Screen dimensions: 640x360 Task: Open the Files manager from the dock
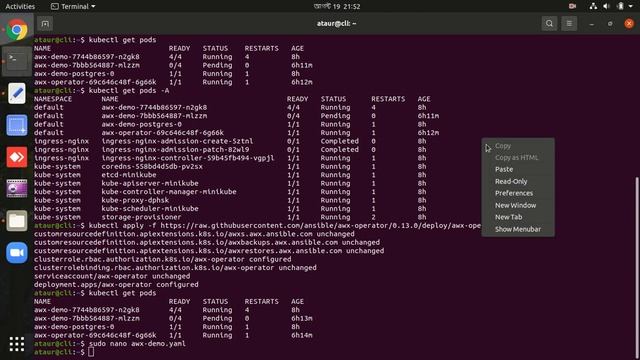coord(17,221)
